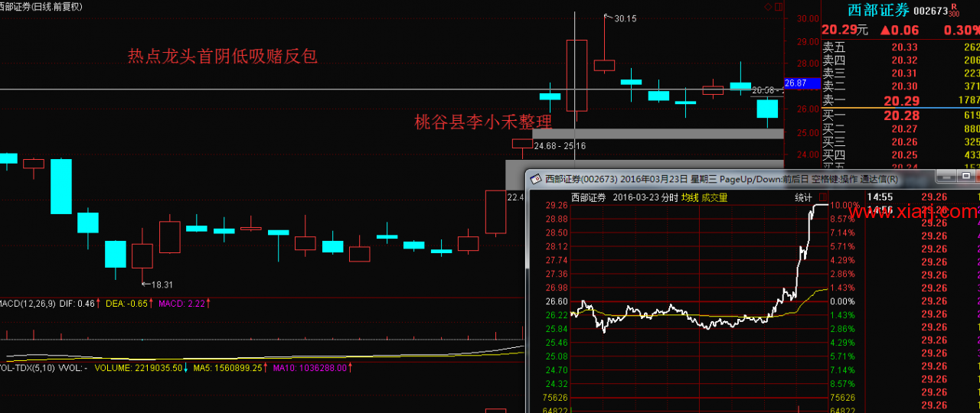The width and height of the screenshot is (980, 413).
Task: Click the 分时 label in the popup header
Action: [668, 197]
